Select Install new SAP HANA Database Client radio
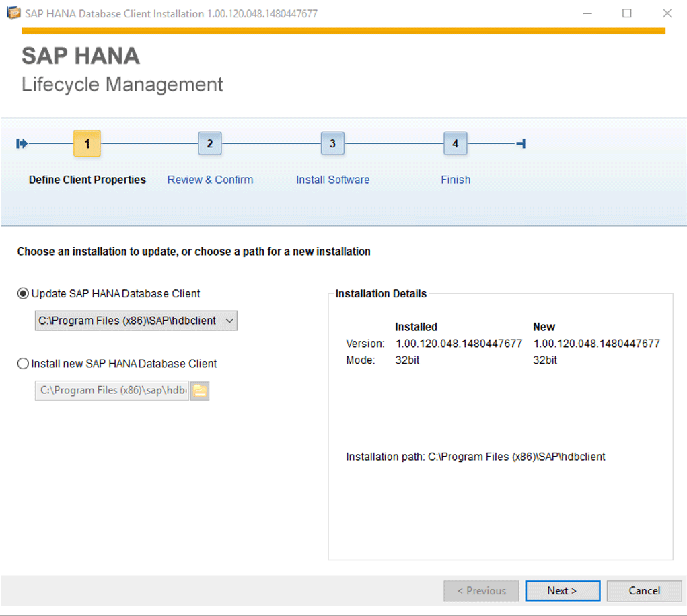Screen dimensions: 687x616 24,363
